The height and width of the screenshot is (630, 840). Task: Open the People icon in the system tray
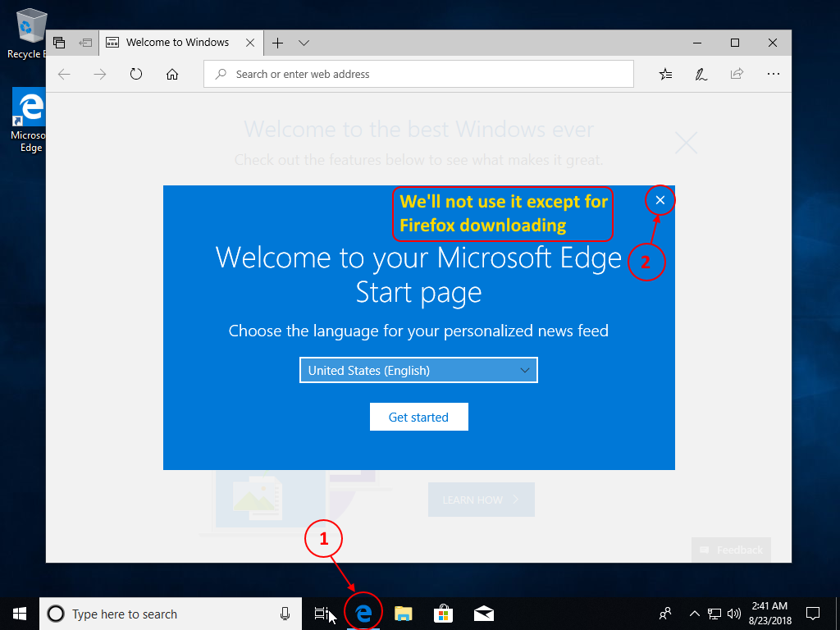click(665, 614)
